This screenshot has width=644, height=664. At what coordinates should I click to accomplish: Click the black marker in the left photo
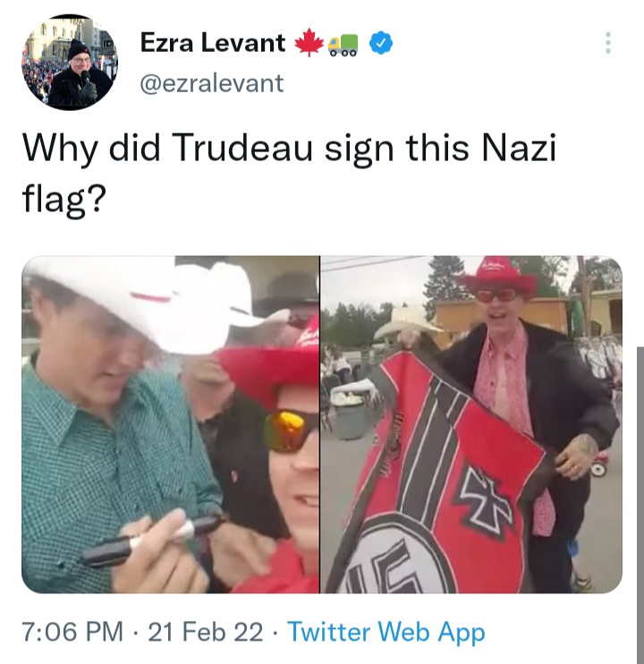(x=152, y=540)
